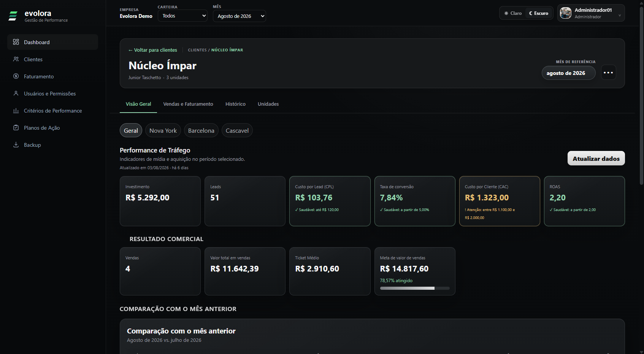Click the Núcleo Ímpar page title
Image resolution: width=644 pixels, height=354 pixels.
click(x=162, y=66)
